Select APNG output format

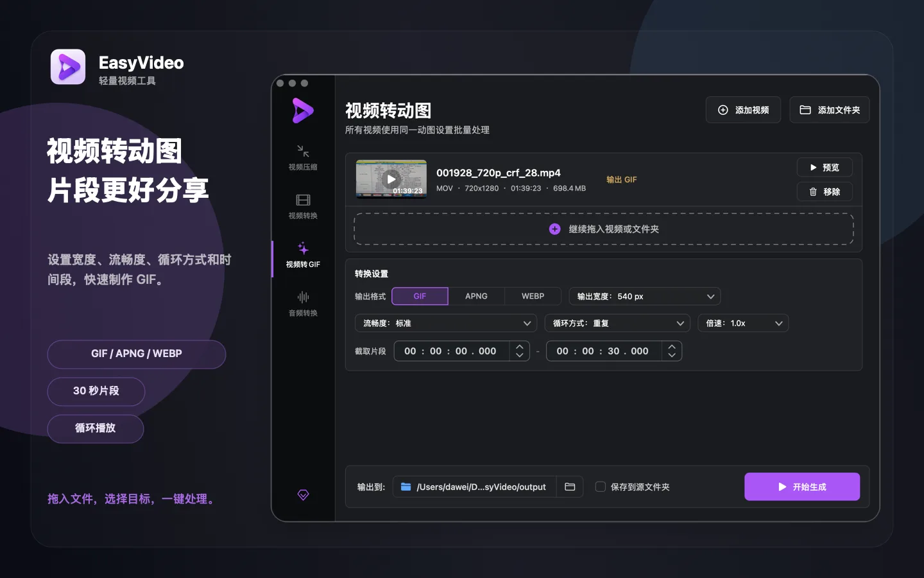coord(476,296)
